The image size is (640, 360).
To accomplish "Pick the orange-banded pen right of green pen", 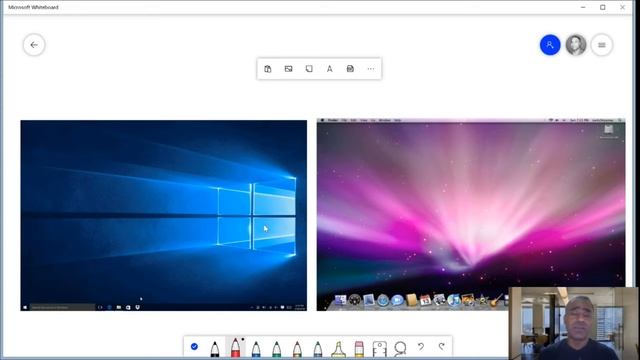I will tap(297, 349).
